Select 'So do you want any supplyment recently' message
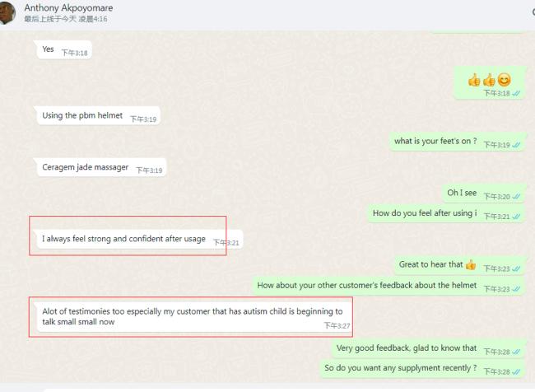This screenshot has width=535, height=392. pos(422,368)
